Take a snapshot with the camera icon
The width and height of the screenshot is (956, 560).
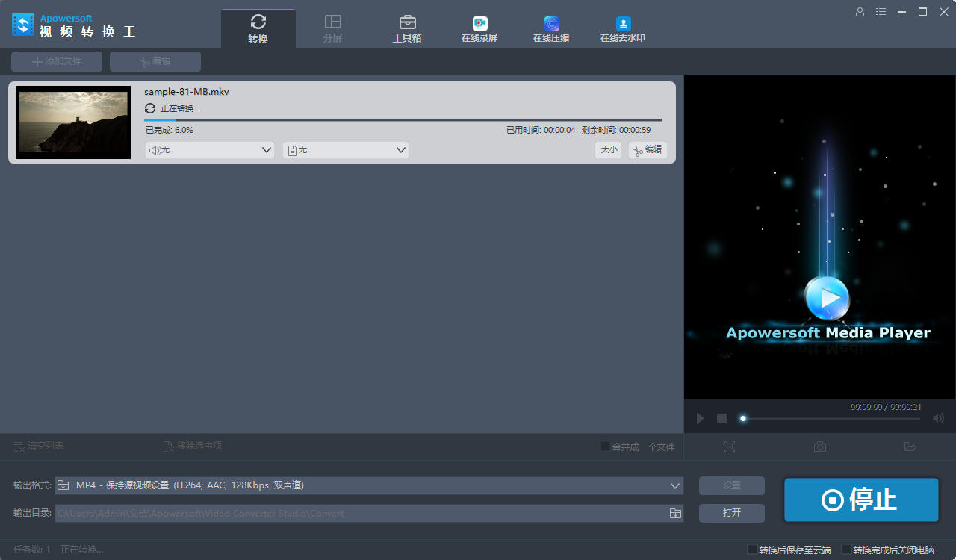[820, 447]
